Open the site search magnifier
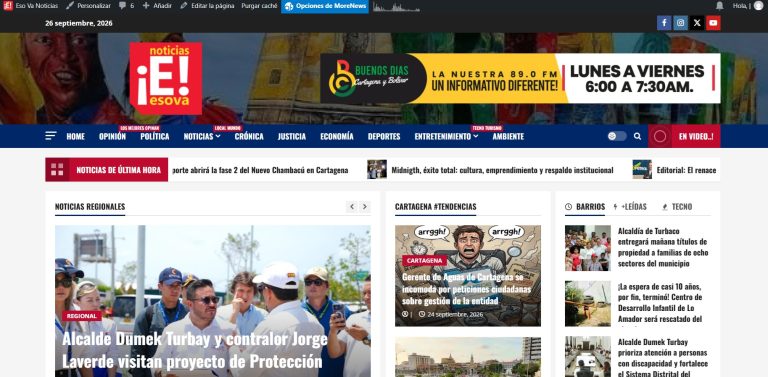The height and width of the screenshot is (377, 768). 637,136
